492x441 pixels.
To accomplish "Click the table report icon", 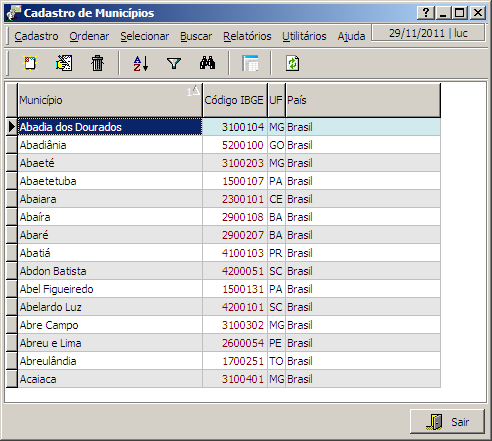I will (x=250, y=63).
